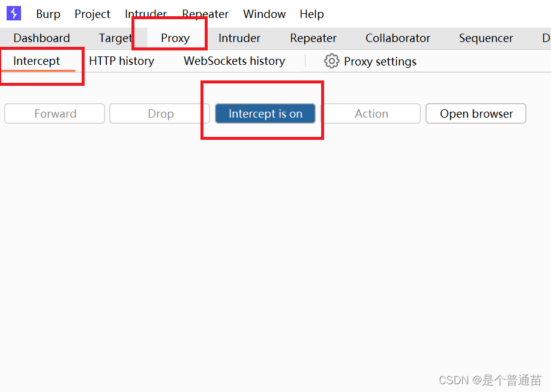Switch to the Dashboard tab
This screenshot has height=392, width=551.
[x=42, y=38]
